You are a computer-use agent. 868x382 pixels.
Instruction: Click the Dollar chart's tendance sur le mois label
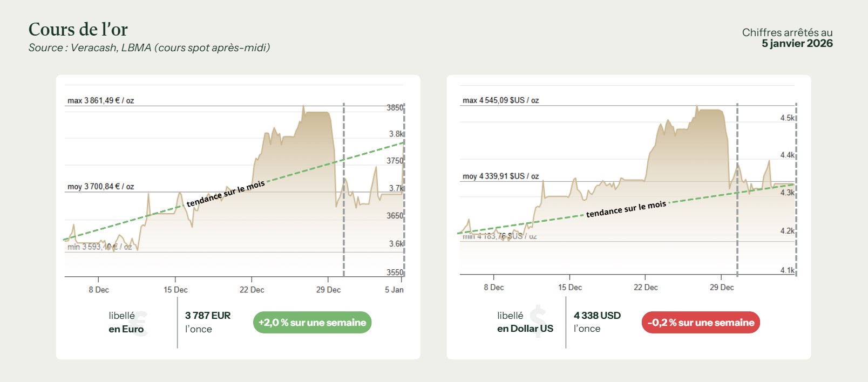pyautogui.click(x=626, y=209)
